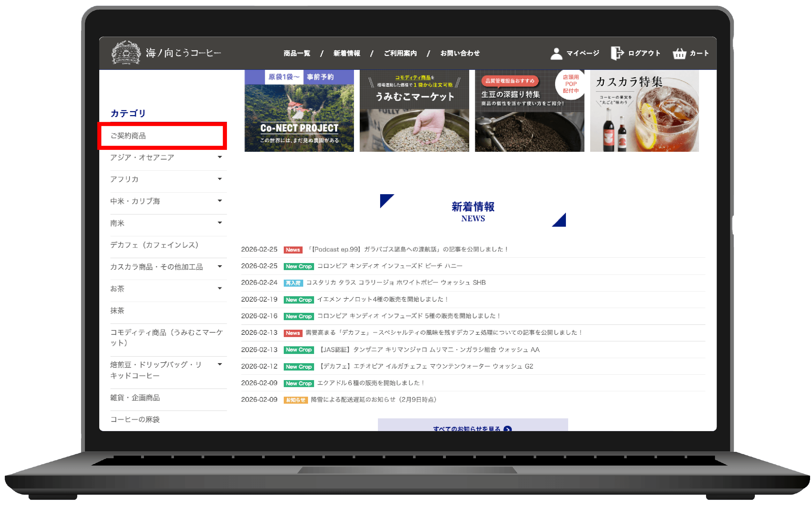Open デカフェ（カフェインレス） category

pyautogui.click(x=154, y=245)
